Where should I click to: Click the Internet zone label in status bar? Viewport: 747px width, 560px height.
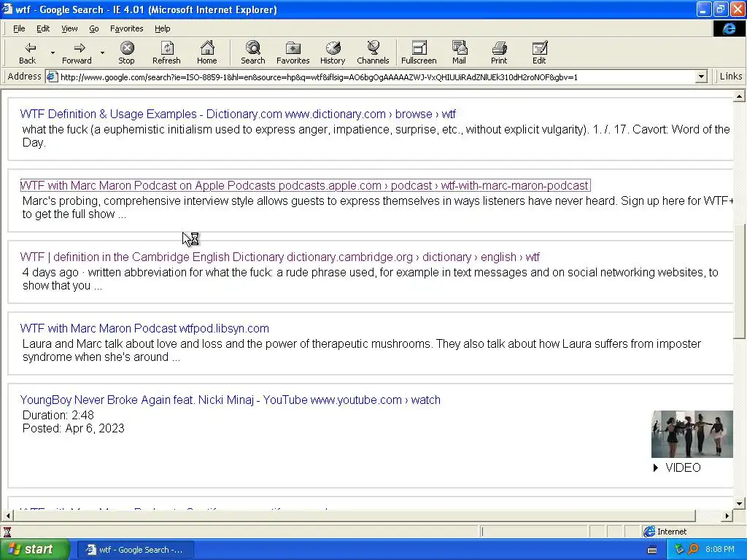click(x=672, y=532)
